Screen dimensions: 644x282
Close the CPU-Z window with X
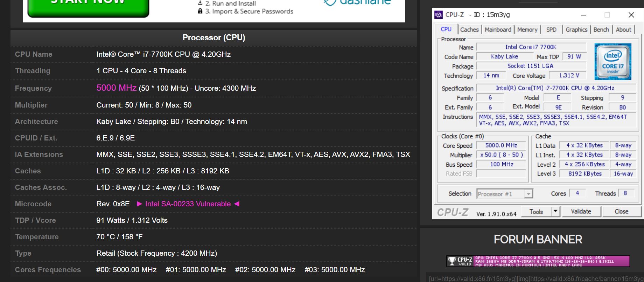pos(631,15)
